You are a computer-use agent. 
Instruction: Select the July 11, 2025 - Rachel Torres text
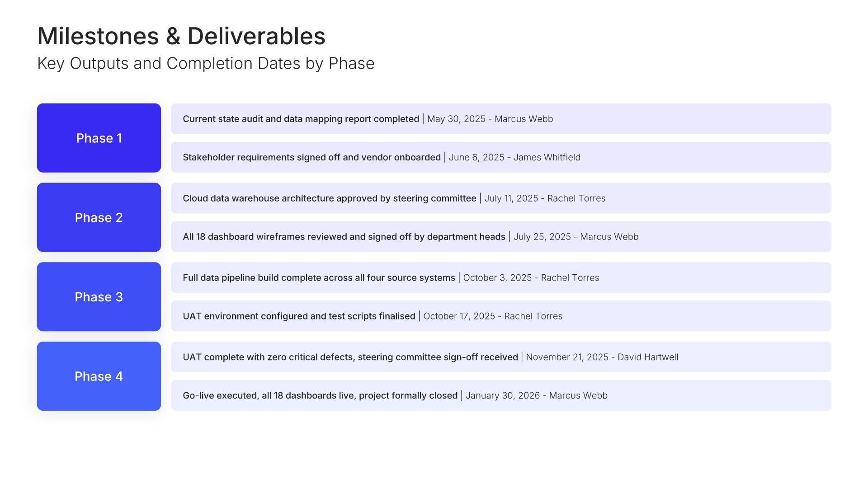click(545, 198)
